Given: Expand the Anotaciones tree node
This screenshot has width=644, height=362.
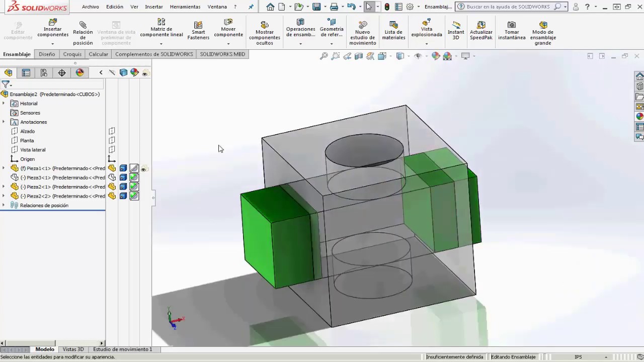Looking at the screenshot, I should pos(4,122).
